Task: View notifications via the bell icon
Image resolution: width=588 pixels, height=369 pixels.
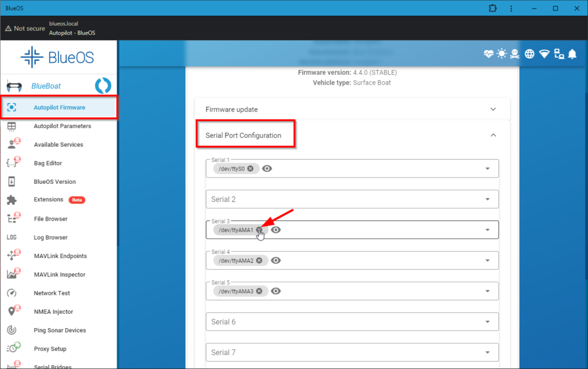Action: tap(572, 53)
